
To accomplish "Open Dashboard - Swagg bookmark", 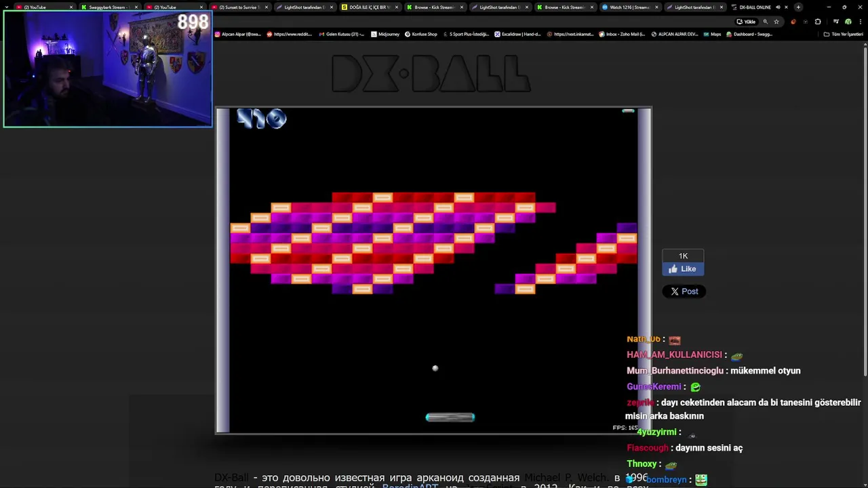I will [x=749, y=34].
